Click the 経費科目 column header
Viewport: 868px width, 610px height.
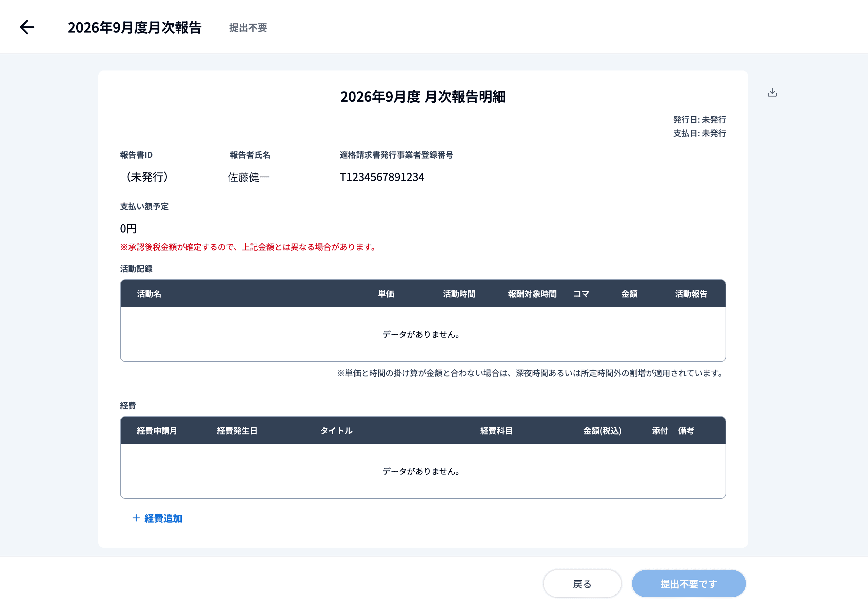coord(496,431)
